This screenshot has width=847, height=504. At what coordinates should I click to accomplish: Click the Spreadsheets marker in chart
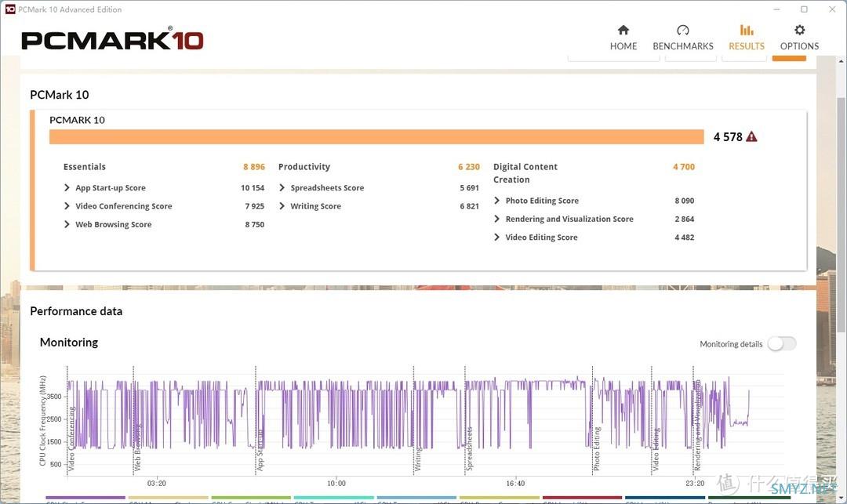click(469, 449)
